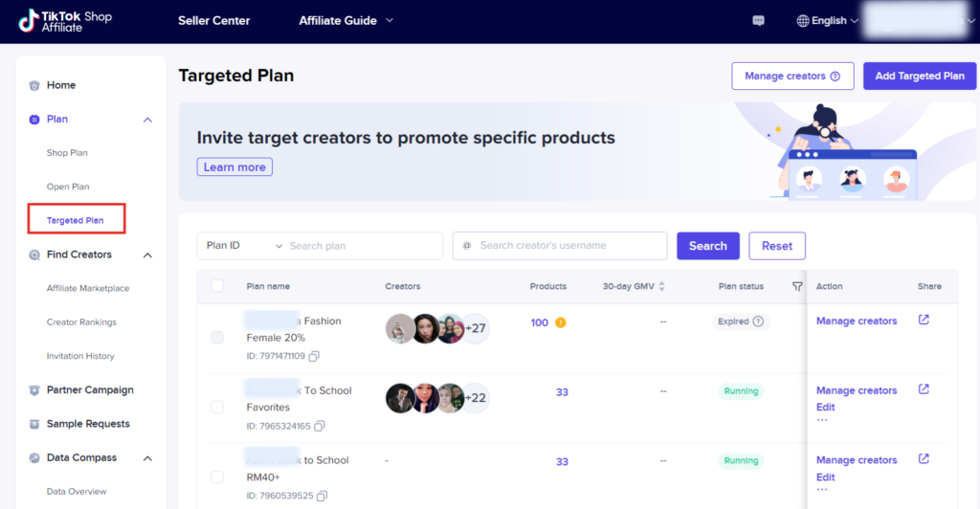The width and height of the screenshot is (980, 509).
Task: Click the Add Targeted Plan button
Action: click(920, 77)
